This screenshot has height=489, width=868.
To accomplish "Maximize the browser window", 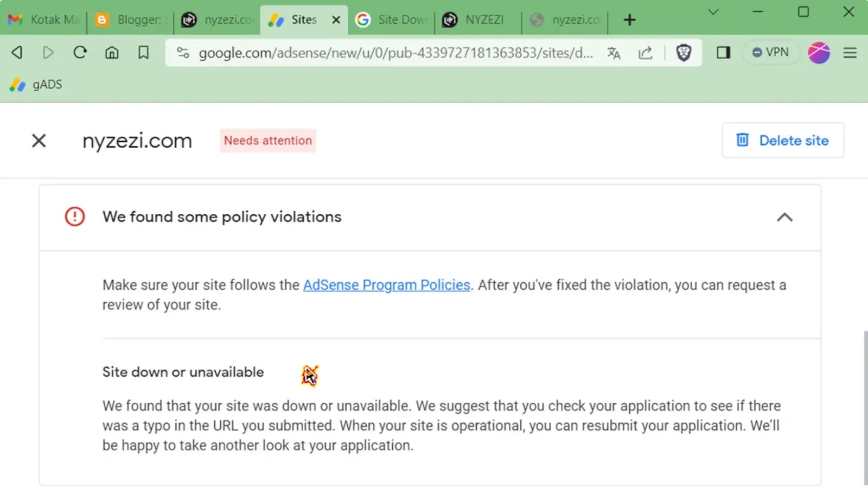I will [x=803, y=11].
